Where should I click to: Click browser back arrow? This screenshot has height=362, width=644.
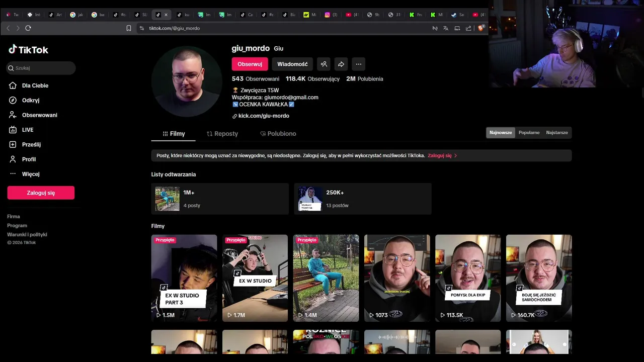[x=8, y=28]
